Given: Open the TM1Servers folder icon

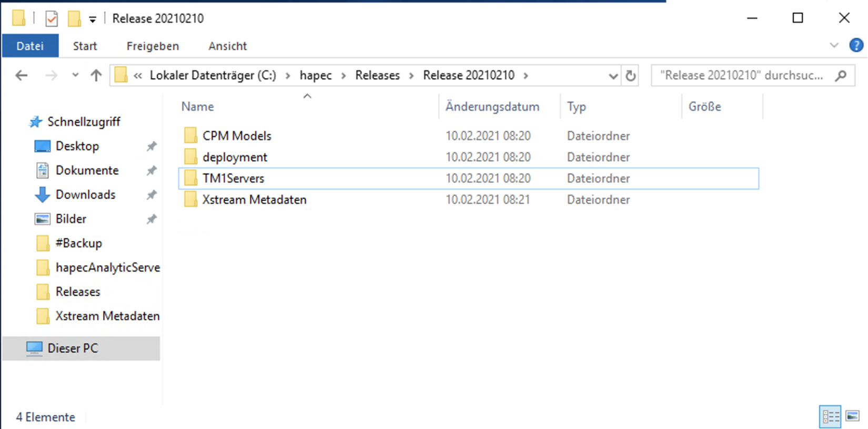Looking at the screenshot, I should coord(190,179).
